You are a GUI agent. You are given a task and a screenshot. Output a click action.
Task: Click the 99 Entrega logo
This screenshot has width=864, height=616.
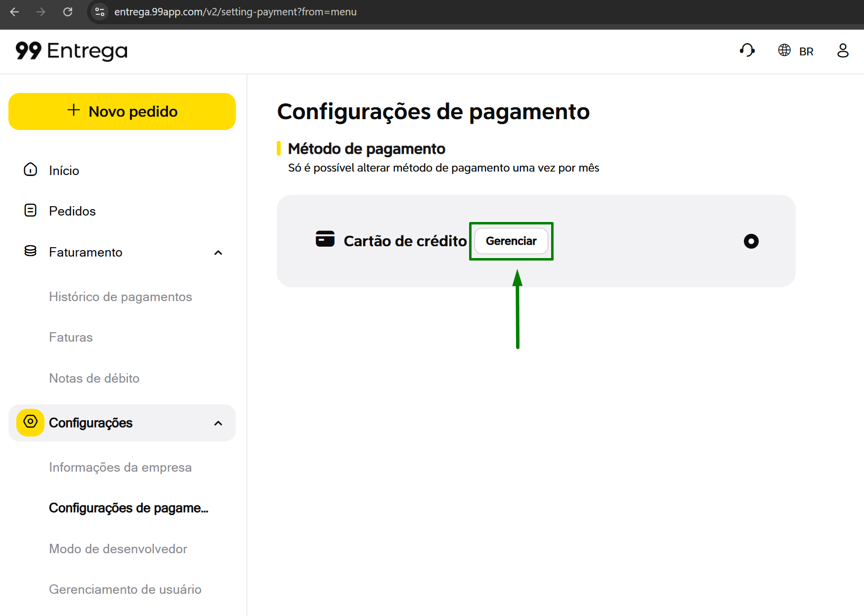tap(72, 51)
